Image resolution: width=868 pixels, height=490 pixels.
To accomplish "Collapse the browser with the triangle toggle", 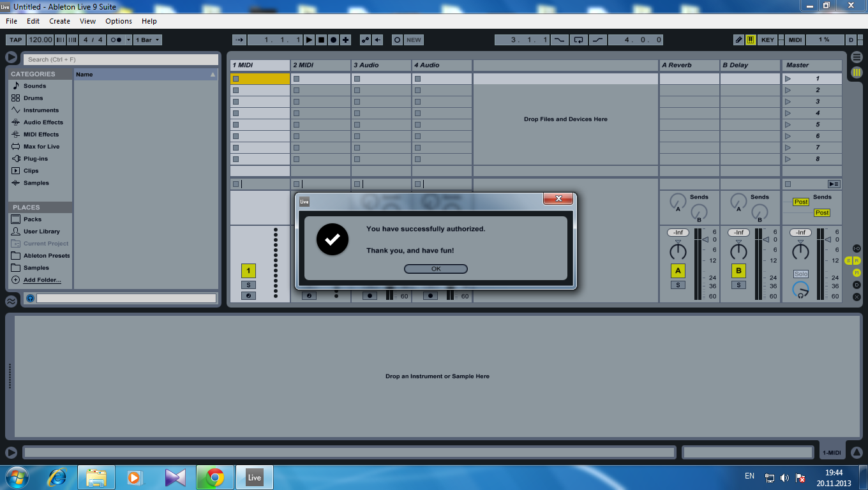I will coord(11,57).
